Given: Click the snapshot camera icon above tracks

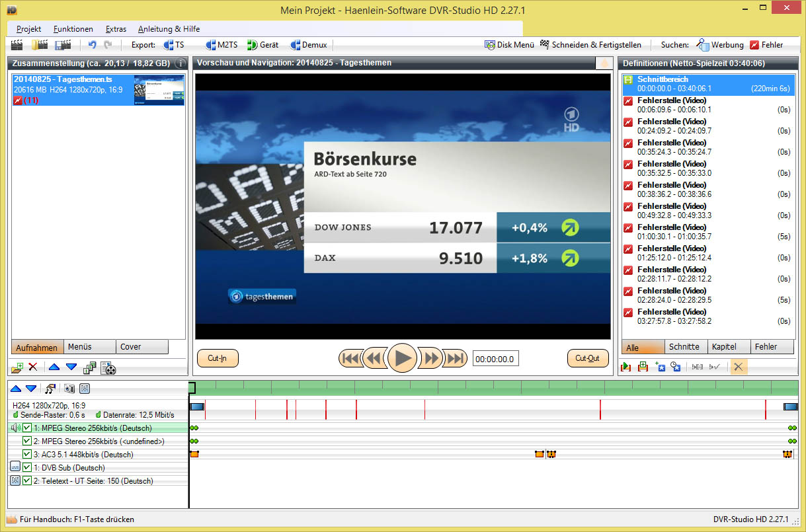Looking at the screenshot, I should pyautogui.click(x=69, y=389).
